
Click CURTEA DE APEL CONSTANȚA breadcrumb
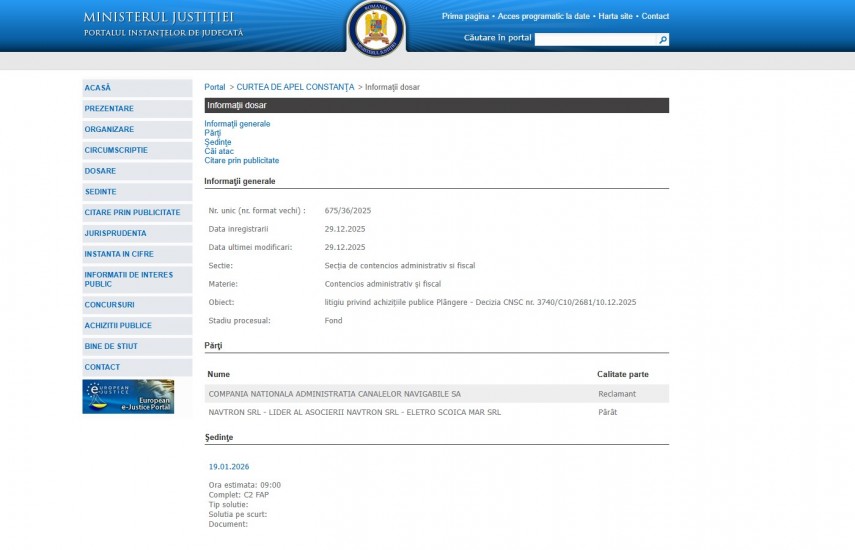(295, 87)
